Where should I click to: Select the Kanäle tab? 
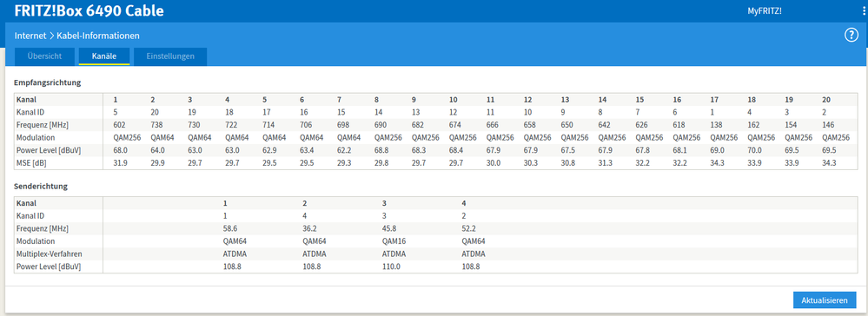(104, 56)
